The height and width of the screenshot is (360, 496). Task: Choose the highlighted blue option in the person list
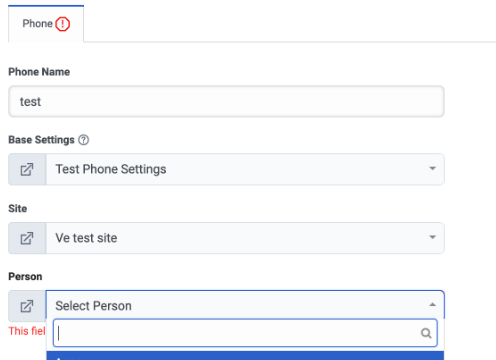245,355
